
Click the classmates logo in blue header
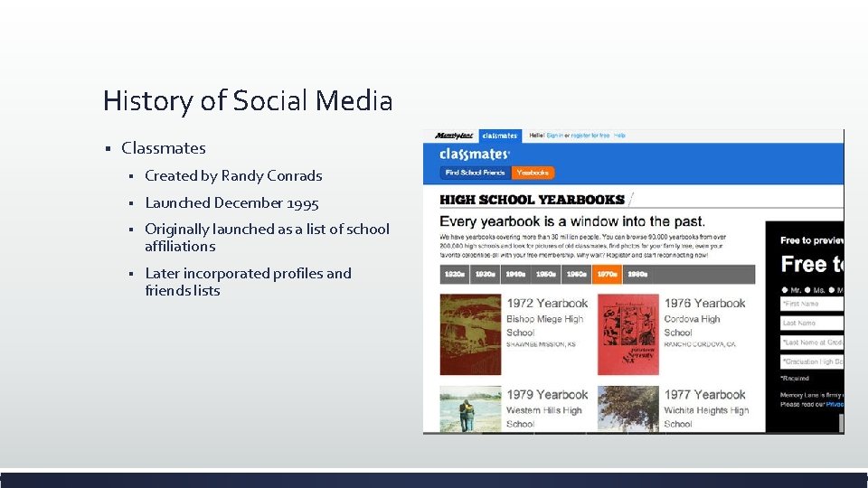point(475,155)
